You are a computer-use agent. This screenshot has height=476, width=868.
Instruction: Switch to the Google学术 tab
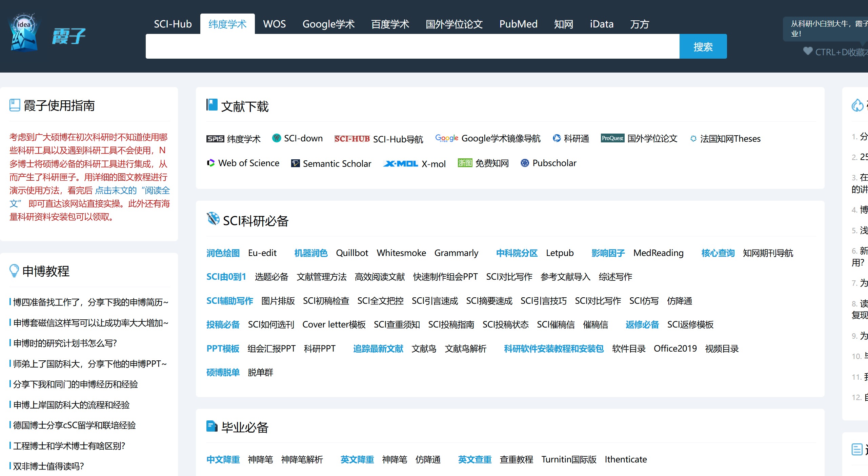coord(328,24)
